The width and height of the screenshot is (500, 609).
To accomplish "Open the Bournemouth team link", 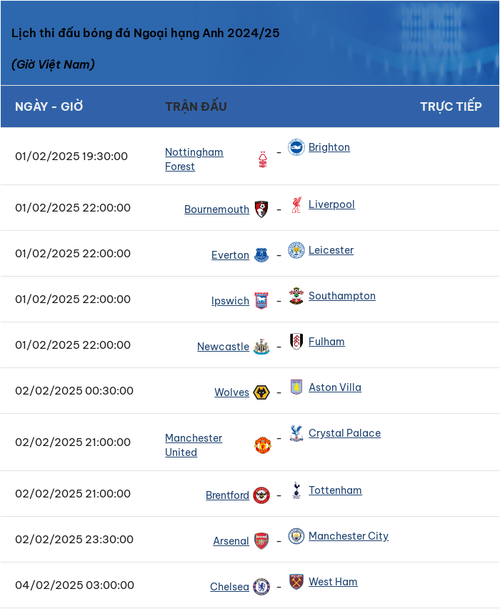I will point(217,209).
